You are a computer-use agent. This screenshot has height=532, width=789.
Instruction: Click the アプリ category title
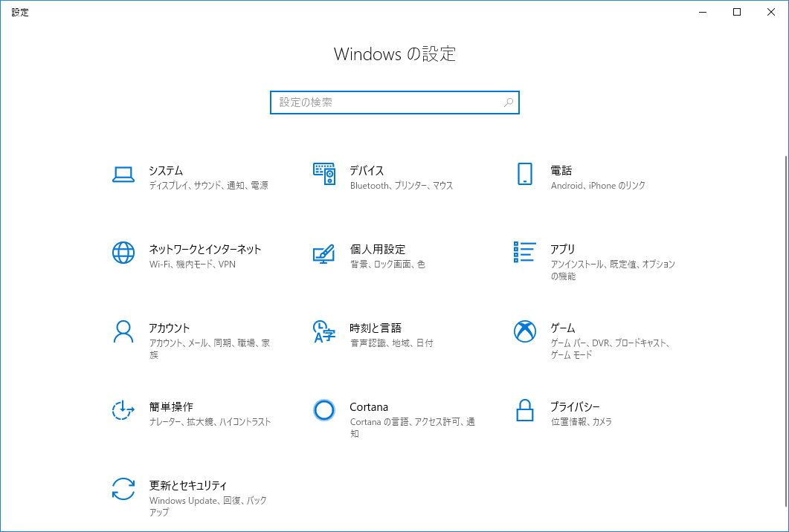pos(563,250)
